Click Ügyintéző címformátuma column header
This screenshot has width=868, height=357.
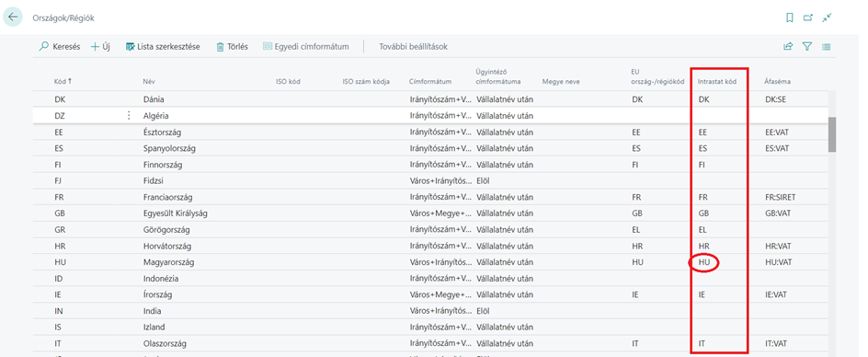tap(498, 76)
